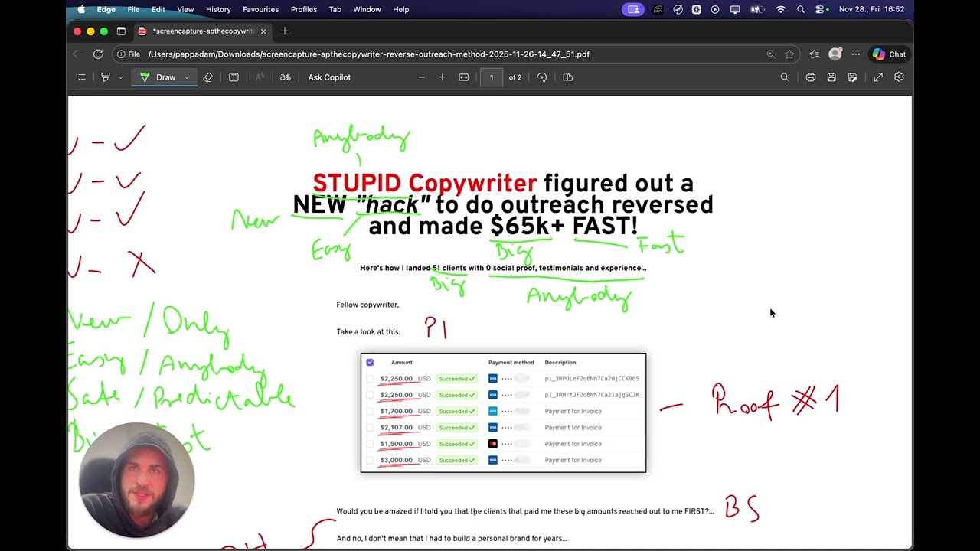Open Edge Settings and more menu
This screenshot has height=551, width=980.
(856, 54)
